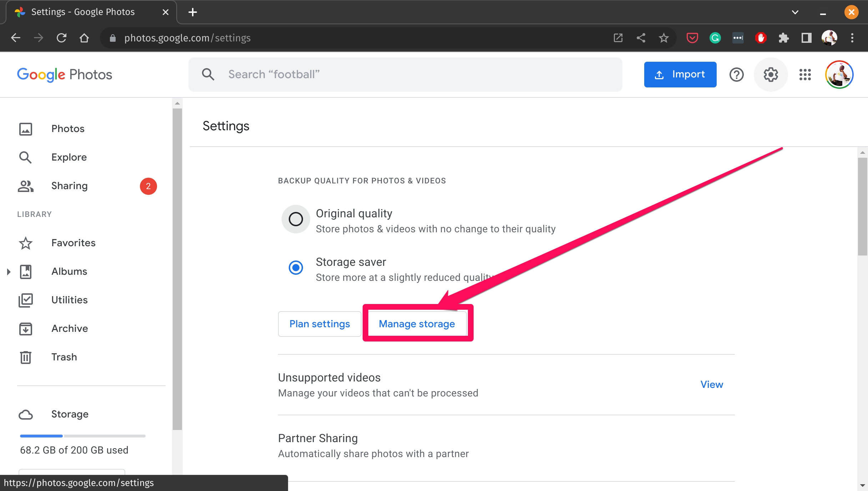Click the lock icon in address bar
The image size is (868, 491).
113,38
